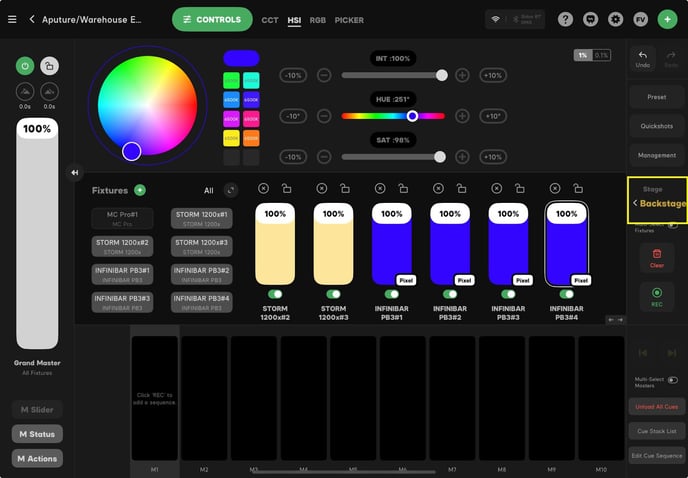This screenshot has width=688, height=478.
Task: Click lock icon above INFINIBAR PB3#4
Action: click(x=578, y=188)
